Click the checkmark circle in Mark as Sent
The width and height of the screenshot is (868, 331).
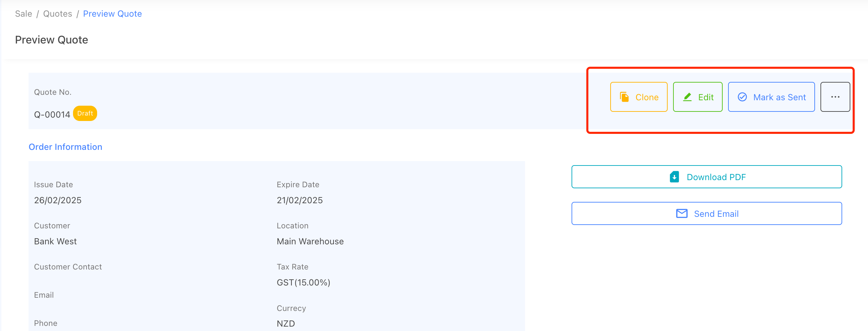pyautogui.click(x=742, y=97)
